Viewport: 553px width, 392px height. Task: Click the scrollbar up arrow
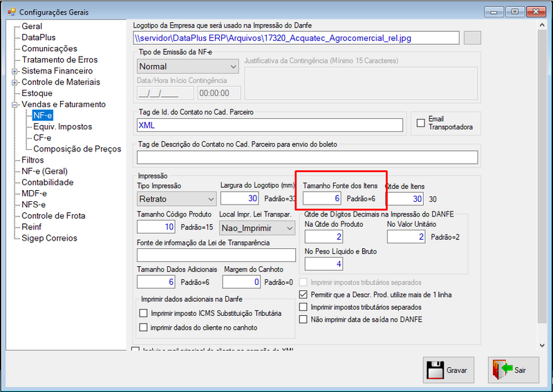coord(542,25)
